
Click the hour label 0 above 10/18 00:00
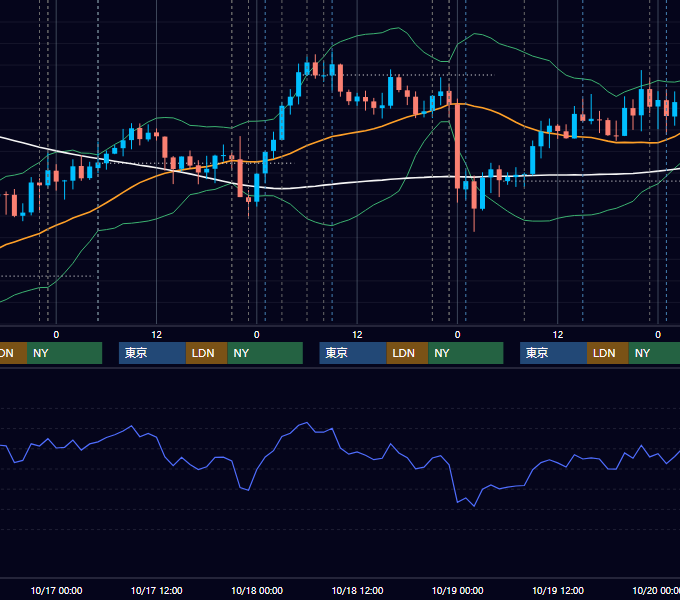click(x=257, y=335)
